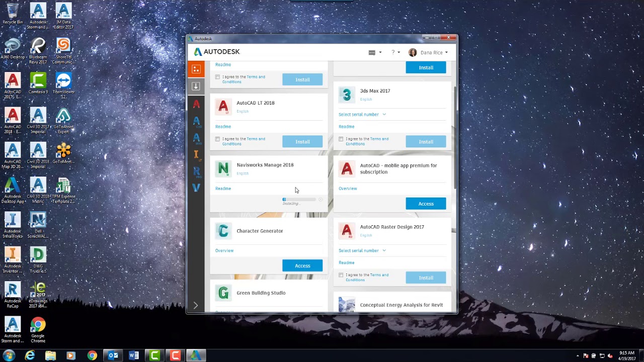
Task: Open Google Chrome desktop shortcut
Action: pos(38,330)
